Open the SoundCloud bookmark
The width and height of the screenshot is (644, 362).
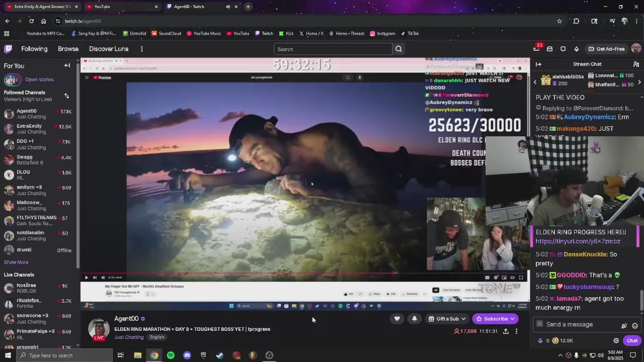point(166,33)
